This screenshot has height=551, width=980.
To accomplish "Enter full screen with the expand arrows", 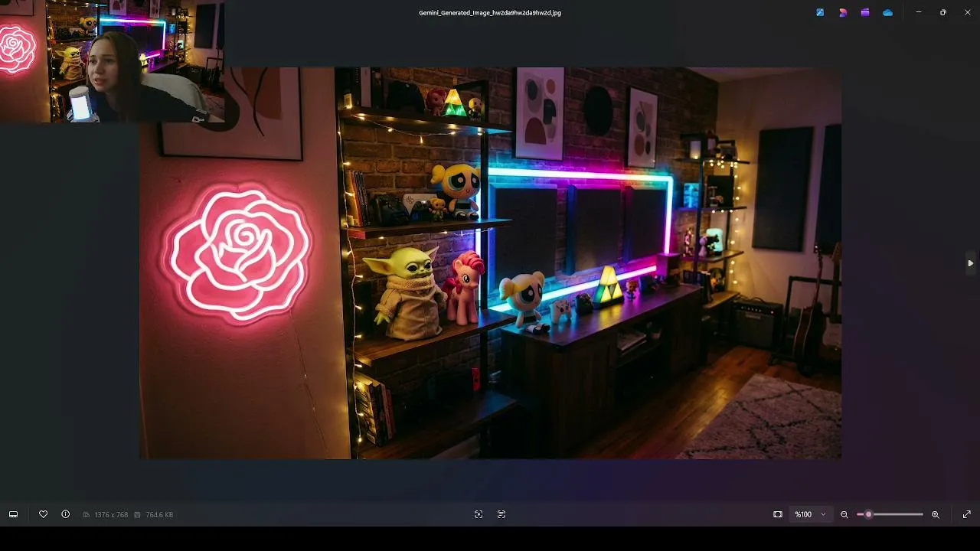I will [967, 514].
